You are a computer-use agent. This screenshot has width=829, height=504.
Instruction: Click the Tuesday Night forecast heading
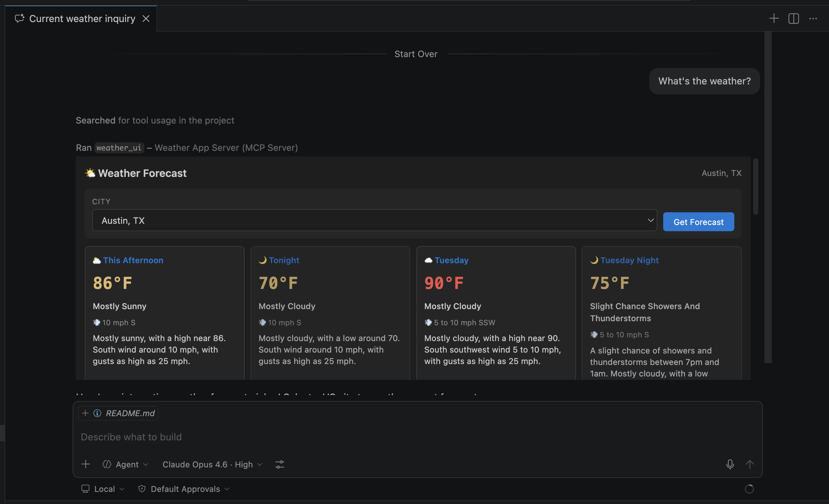point(629,260)
